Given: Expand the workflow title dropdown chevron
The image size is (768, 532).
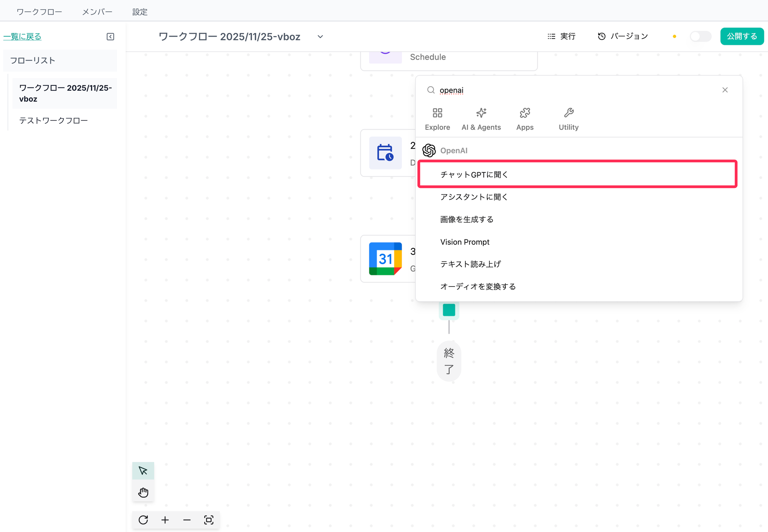Looking at the screenshot, I should pos(320,37).
